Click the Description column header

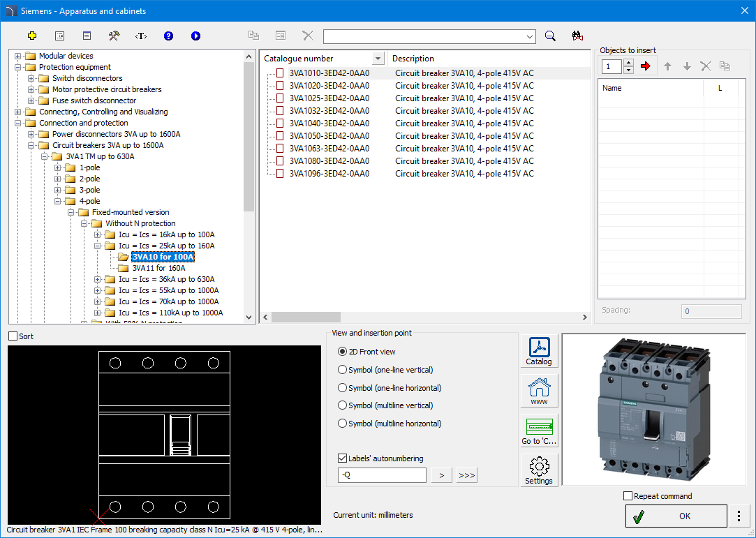tap(489, 59)
